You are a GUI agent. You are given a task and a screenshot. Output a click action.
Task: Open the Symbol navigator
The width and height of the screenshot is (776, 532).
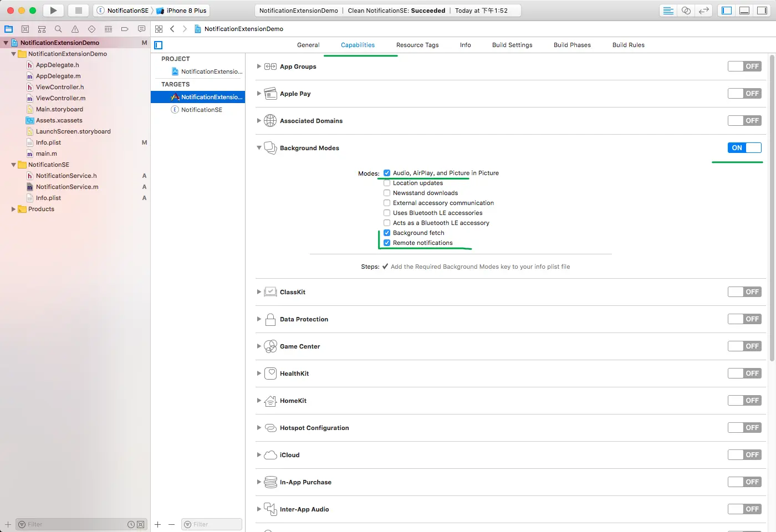coord(42,29)
